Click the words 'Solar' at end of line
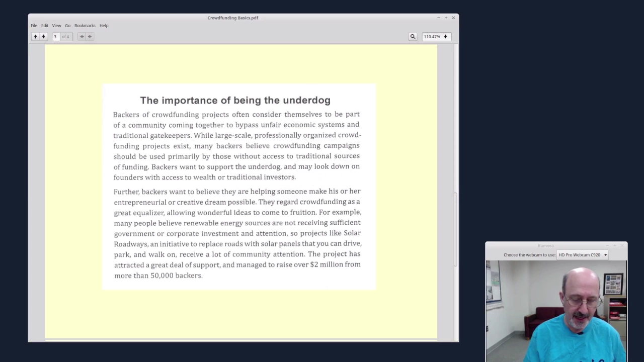This screenshot has width=644, height=362. [x=352, y=233]
